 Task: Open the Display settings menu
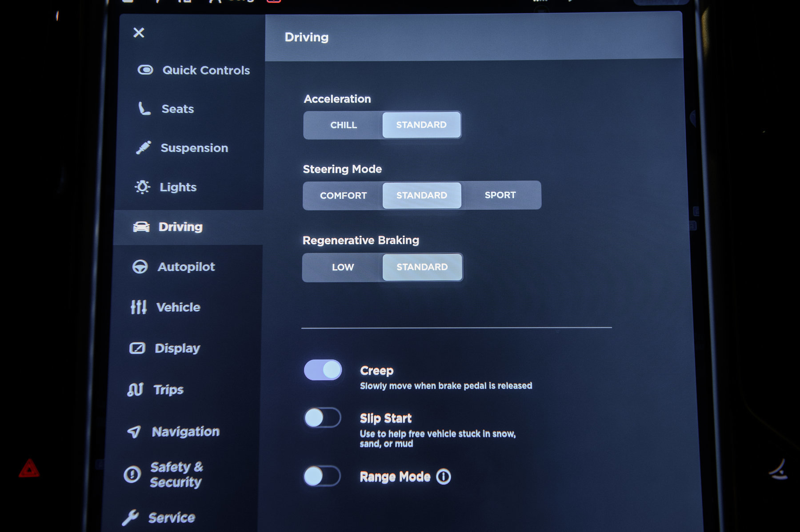(x=177, y=348)
